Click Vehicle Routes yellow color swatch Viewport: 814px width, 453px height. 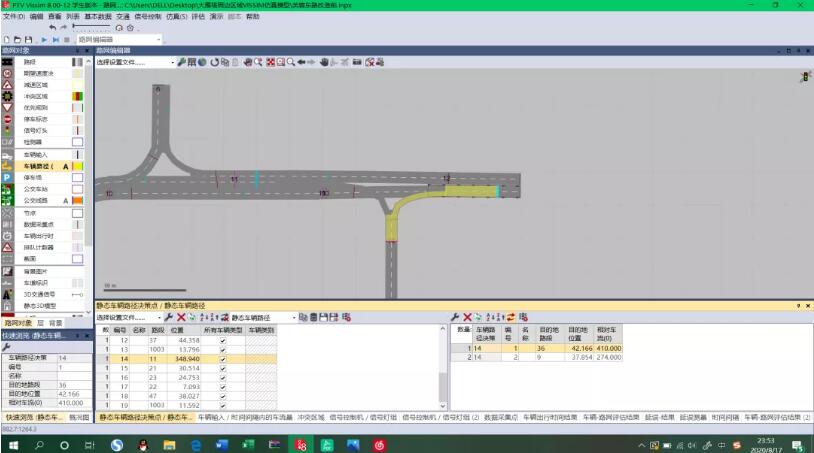tap(77, 167)
